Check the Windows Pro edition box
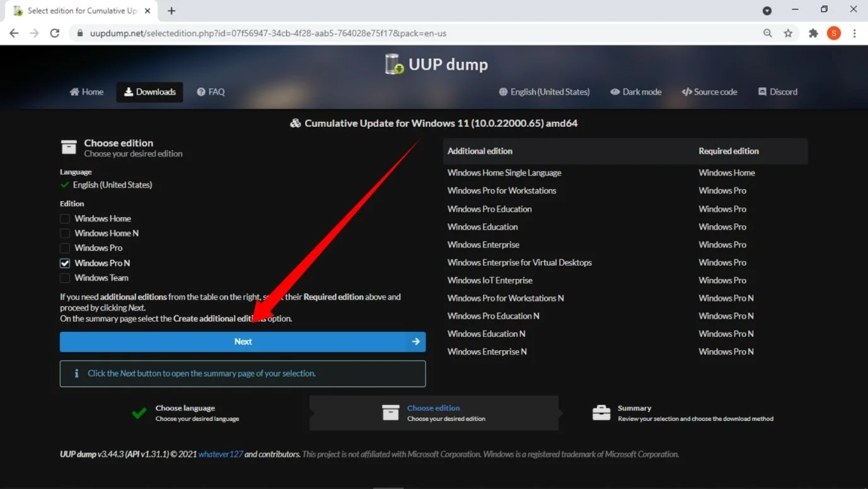The width and height of the screenshot is (868, 489). click(x=65, y=248)
